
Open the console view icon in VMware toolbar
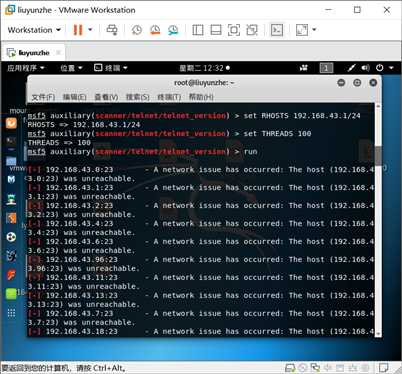[x=277, y=30]
